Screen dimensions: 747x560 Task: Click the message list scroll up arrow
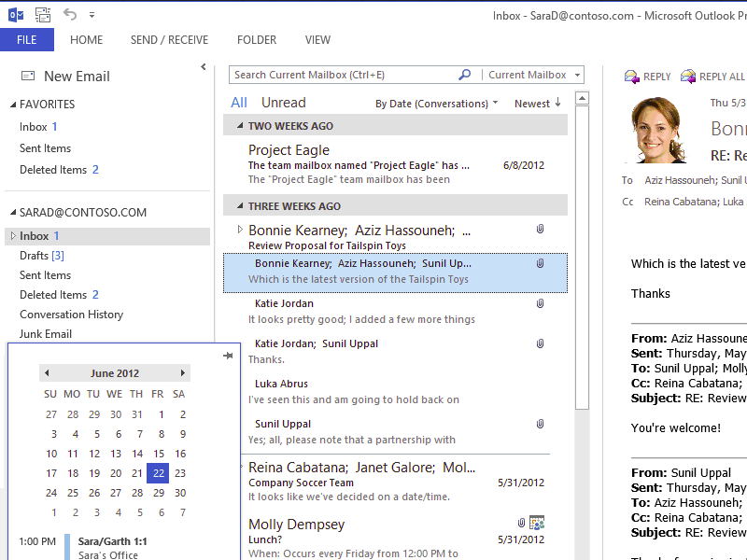582,98
